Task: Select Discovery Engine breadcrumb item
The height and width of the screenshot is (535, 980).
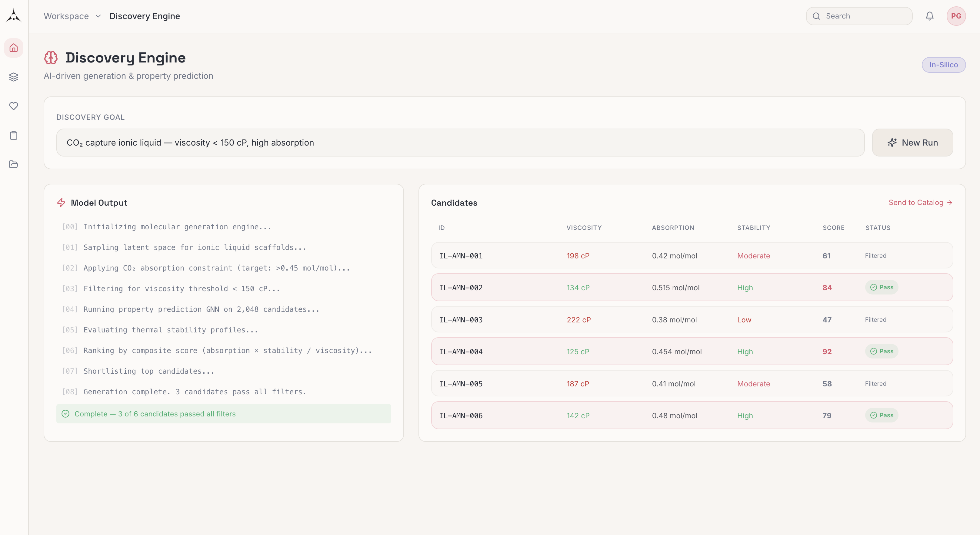Action: tap(145, 16)
